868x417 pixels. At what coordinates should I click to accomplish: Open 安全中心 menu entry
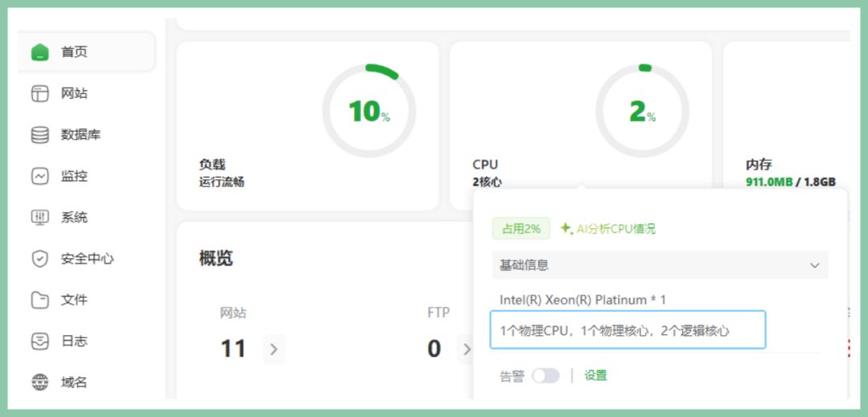(x=86, y=258)
